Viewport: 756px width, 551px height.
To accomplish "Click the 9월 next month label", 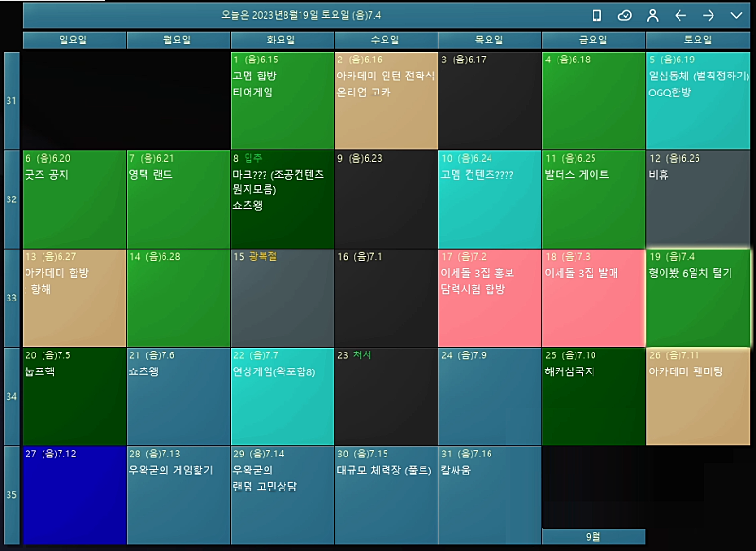I will click(593, 536).
